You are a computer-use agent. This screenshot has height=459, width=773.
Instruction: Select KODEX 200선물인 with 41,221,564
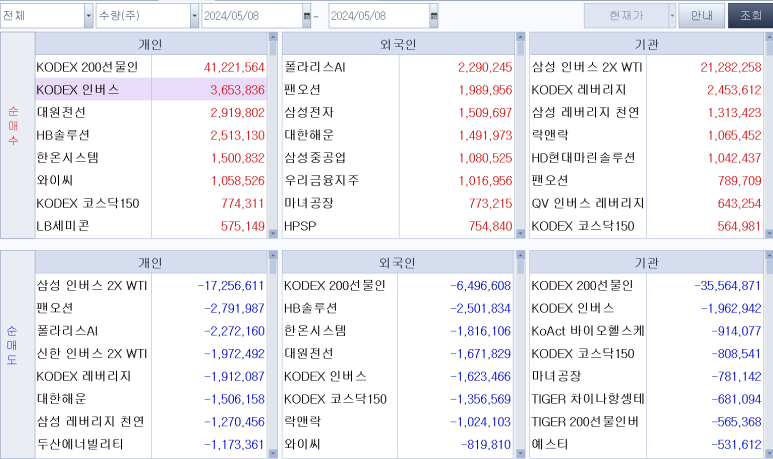coord(151,67)
